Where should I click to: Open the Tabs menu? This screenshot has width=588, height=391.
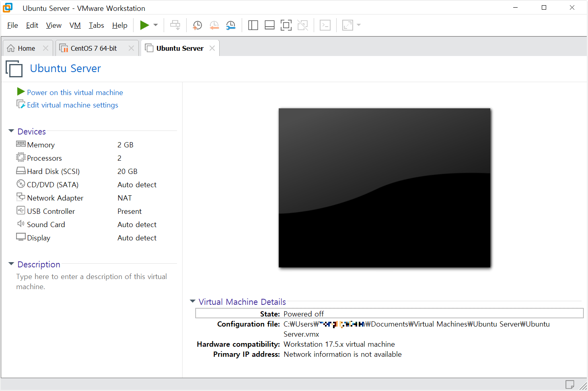pos(97,25)
